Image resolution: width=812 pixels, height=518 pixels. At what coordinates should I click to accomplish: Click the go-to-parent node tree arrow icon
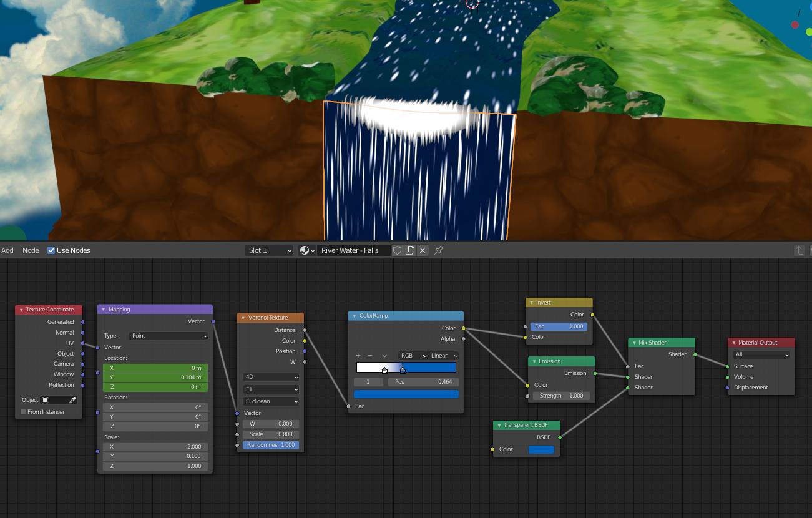pos(799,250)
